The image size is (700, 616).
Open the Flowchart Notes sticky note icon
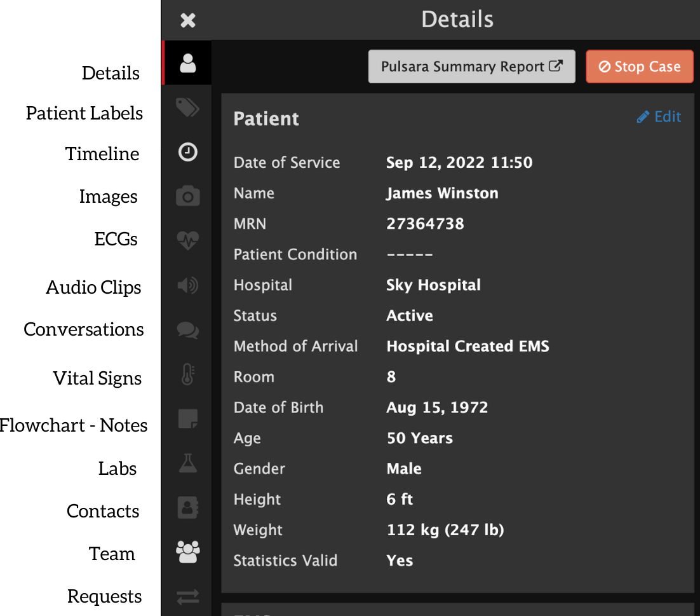coord(188,418)
